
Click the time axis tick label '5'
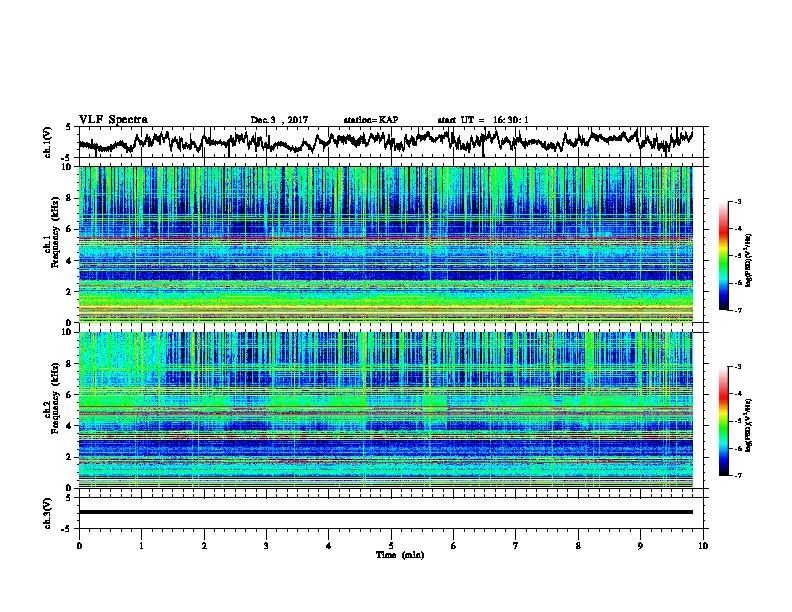coord(391,546)
